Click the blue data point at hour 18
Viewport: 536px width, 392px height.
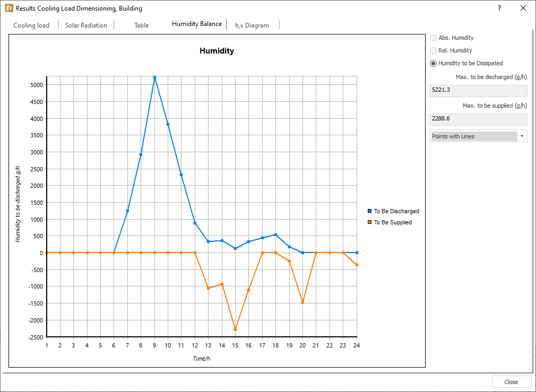coord(275,235)
